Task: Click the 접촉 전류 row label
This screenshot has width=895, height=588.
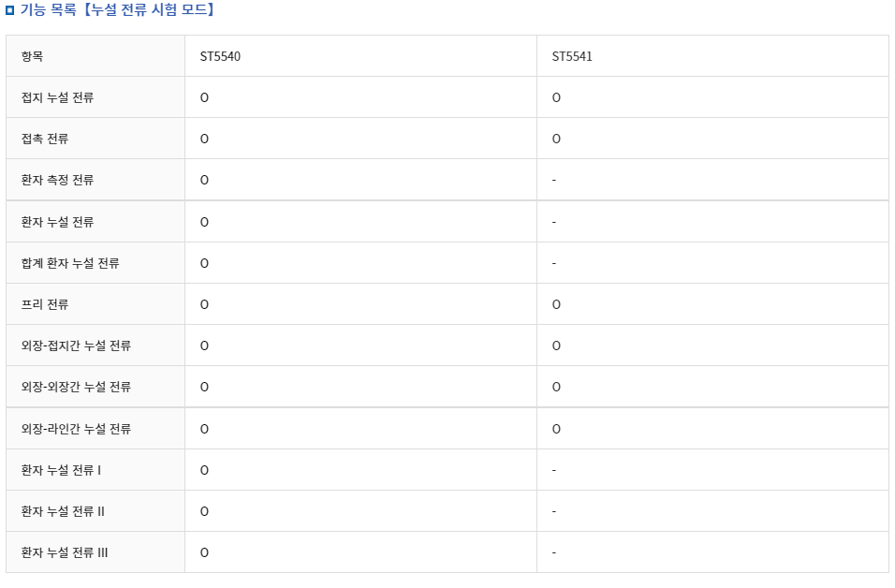Action: coord(45,139)
